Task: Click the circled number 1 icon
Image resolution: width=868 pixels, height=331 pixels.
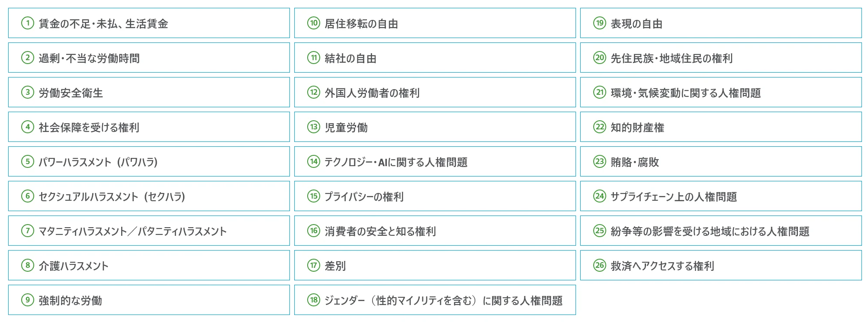Action: (x=28, y=23)
